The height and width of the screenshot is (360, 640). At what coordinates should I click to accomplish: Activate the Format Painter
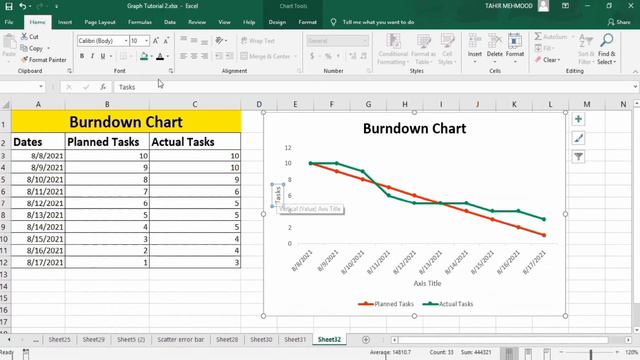44,60
